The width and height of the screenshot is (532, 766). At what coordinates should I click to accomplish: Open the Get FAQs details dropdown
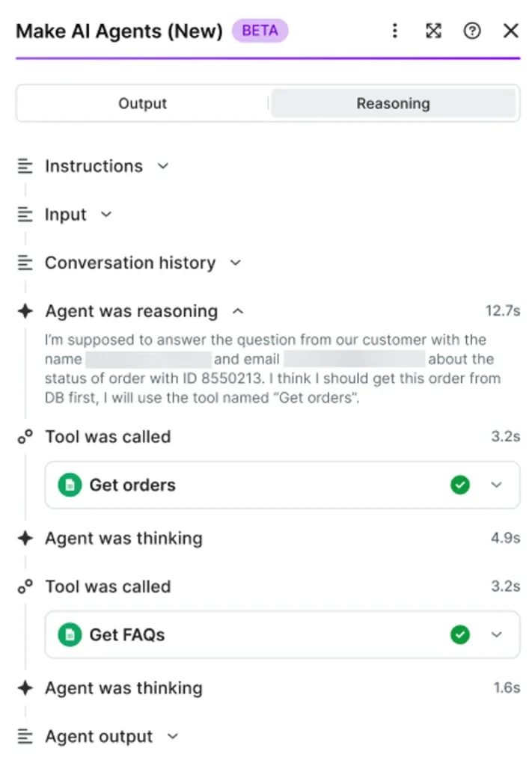tap(496, 634)
